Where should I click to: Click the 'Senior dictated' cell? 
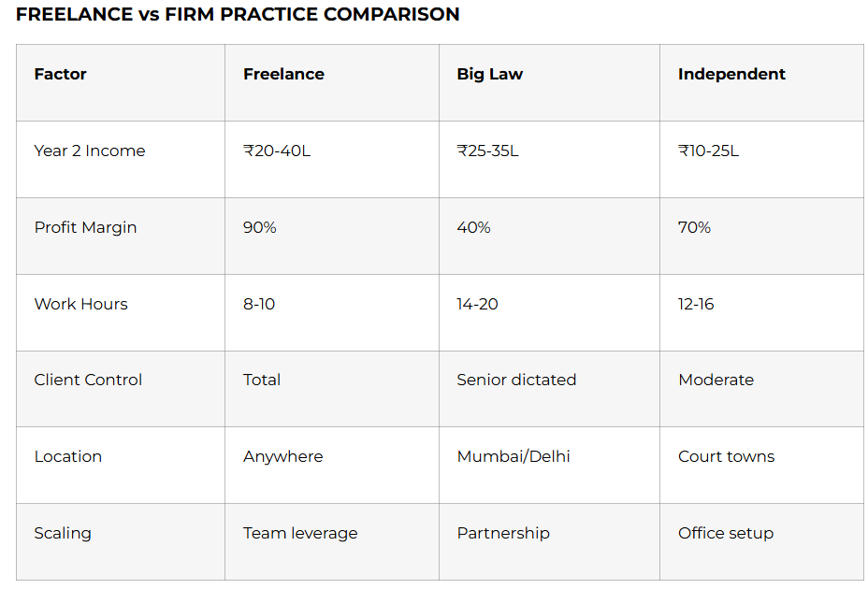516,381
